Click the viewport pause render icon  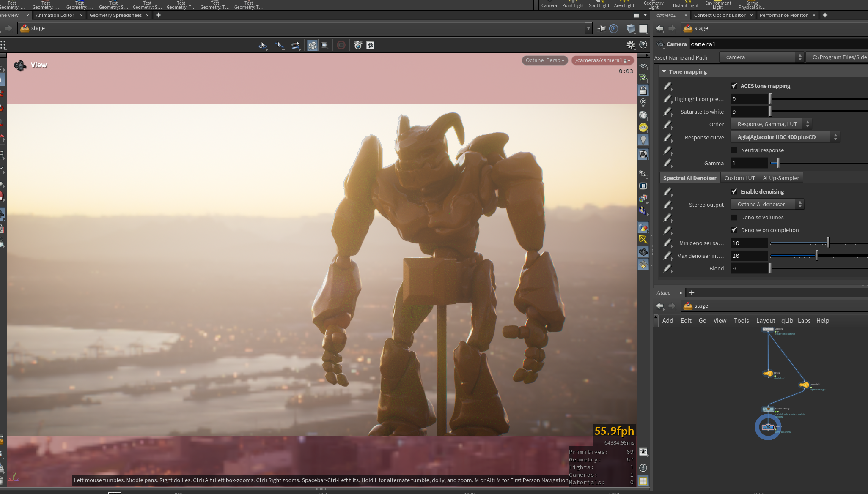pos(643,186)
